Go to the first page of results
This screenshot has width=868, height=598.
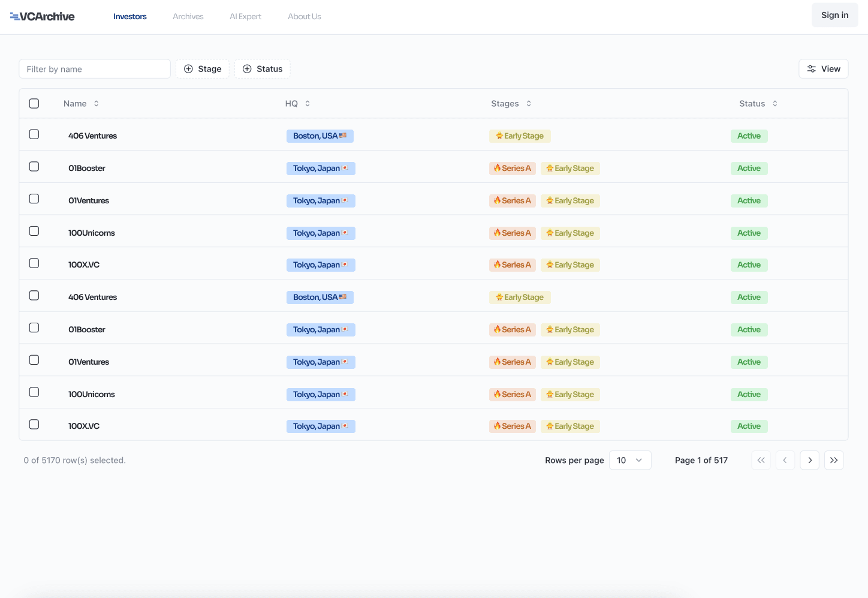pos(761,460)
